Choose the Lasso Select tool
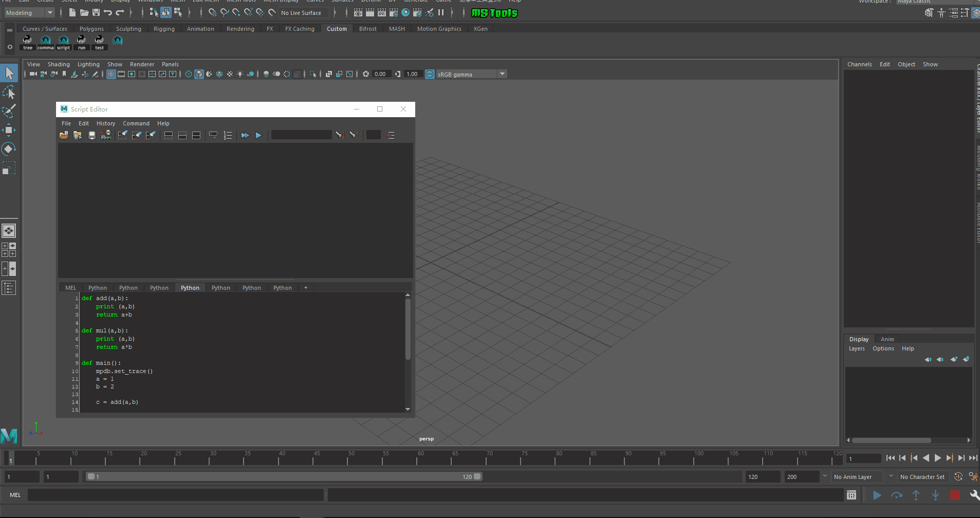Screen dimensions: 980x518 click(9, 92)
